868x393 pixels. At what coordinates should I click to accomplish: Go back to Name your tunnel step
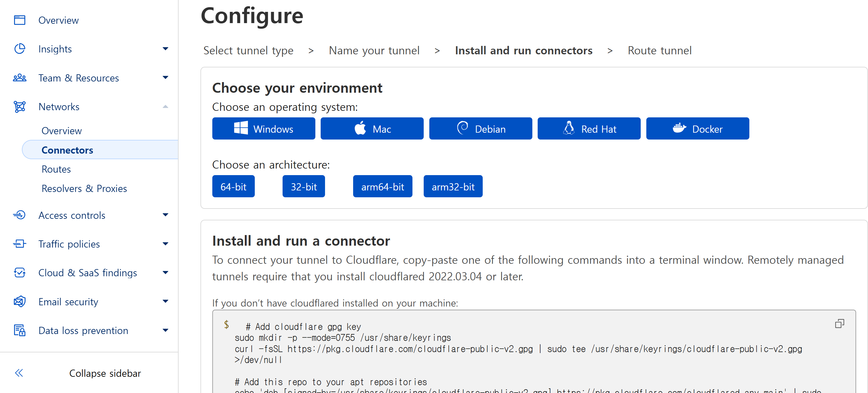click(x=374, y=51)
